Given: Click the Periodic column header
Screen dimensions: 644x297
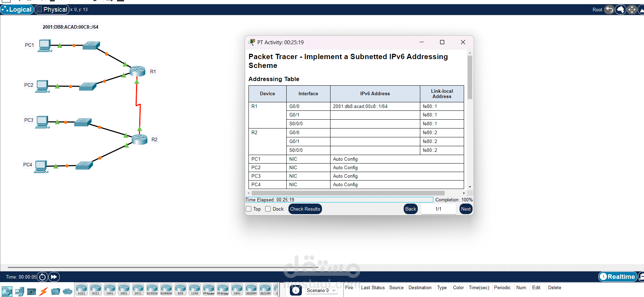Looking at the screenshot, I should pyautogui.click(x=502, y=287).
